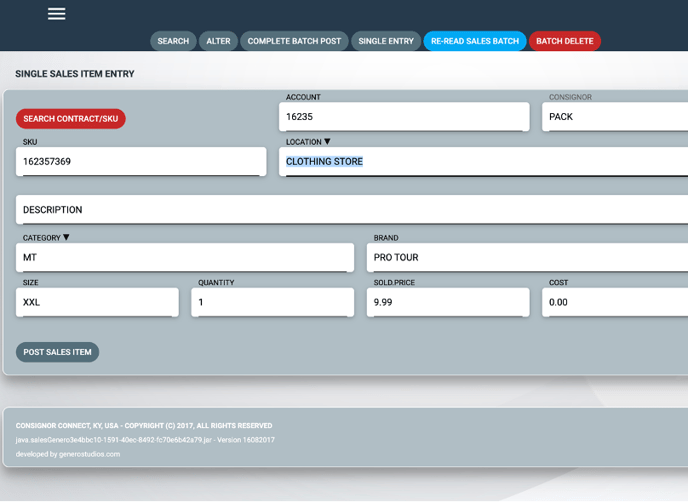The height and width of the screenshot is (502, 688).
Task: Click Complete Batch Post
Action: click(x=294, y=41)
